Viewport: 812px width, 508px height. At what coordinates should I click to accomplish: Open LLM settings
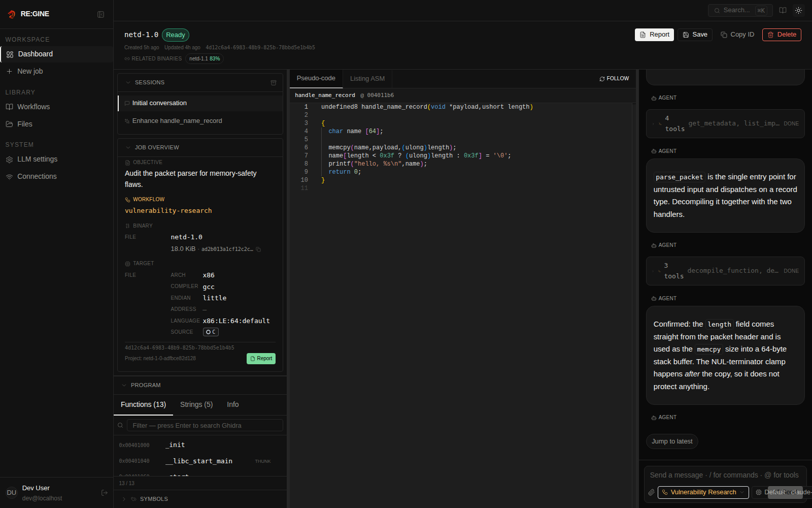click(56, 159)
